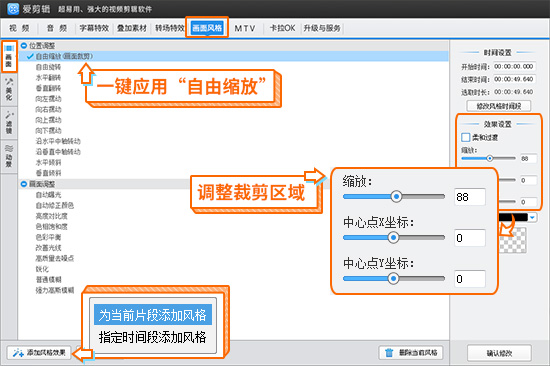This screenshot has height=366, width=550.
Task: Select the 自动修正颜色 style
Action: pyautogui.click(x=55, y=205)
